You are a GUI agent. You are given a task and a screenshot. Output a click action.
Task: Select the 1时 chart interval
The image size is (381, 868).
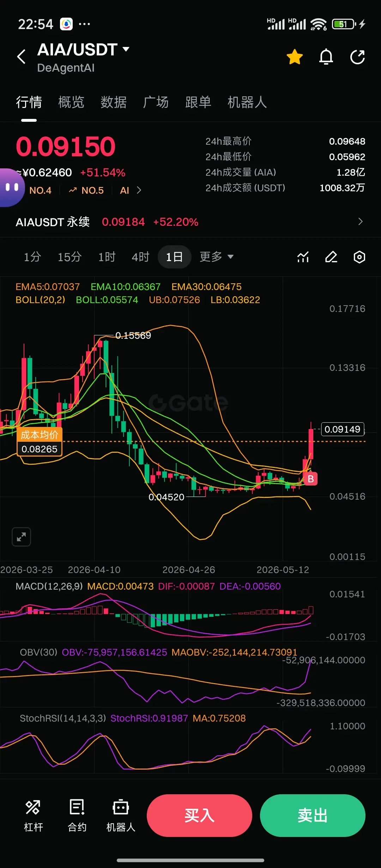pyautogui.click(x=107, y=257)
